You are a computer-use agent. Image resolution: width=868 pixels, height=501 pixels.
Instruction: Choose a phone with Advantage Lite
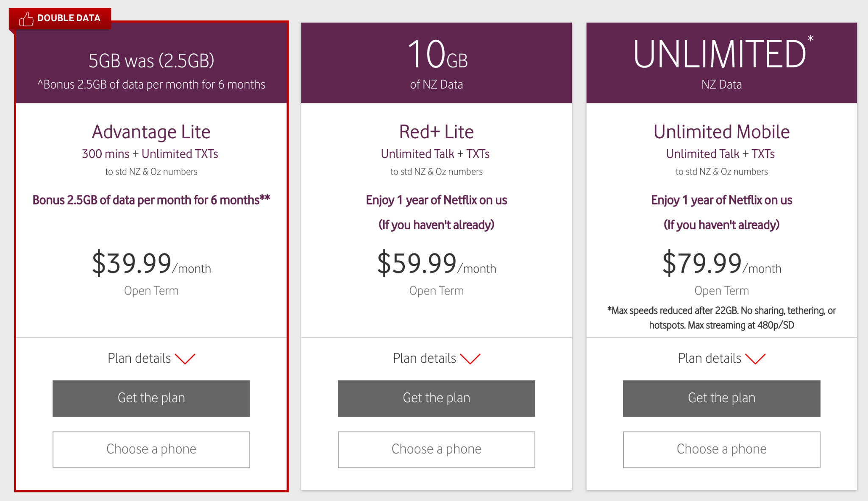151,449
